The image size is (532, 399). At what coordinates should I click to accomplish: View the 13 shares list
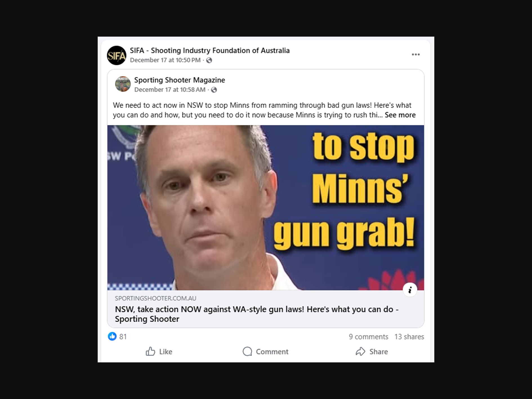(409, 336)
